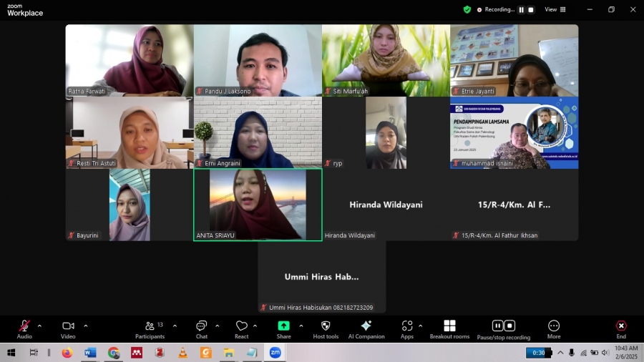Stop recording from bottom toolbar
This screenshot has width=644, height=362.
point(509,326)
